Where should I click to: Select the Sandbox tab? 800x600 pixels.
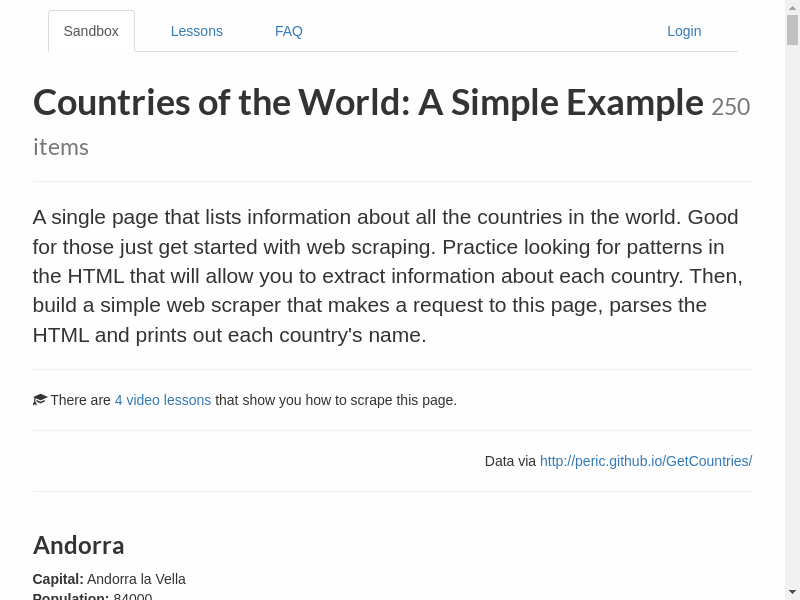(x=91, y=31)
